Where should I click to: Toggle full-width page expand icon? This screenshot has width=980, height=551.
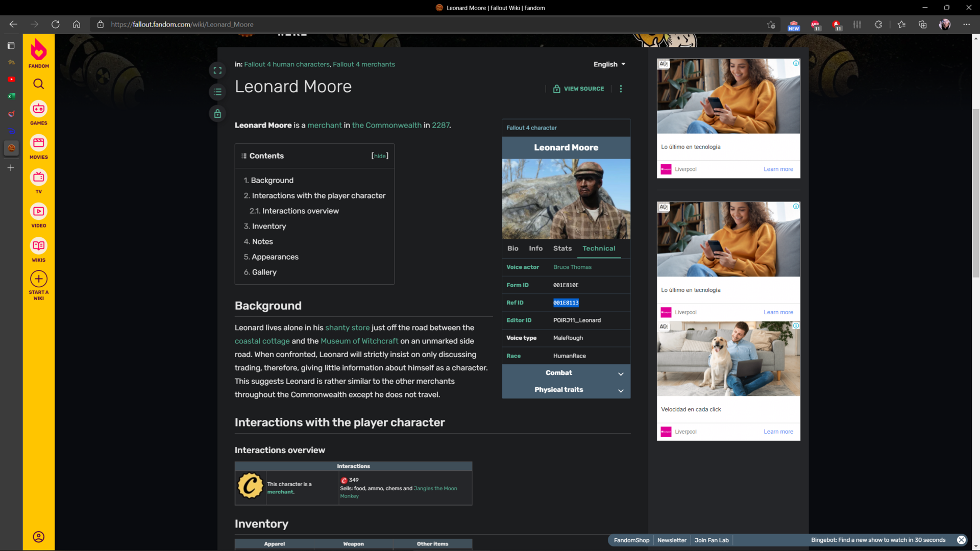[x=217, y=70]
